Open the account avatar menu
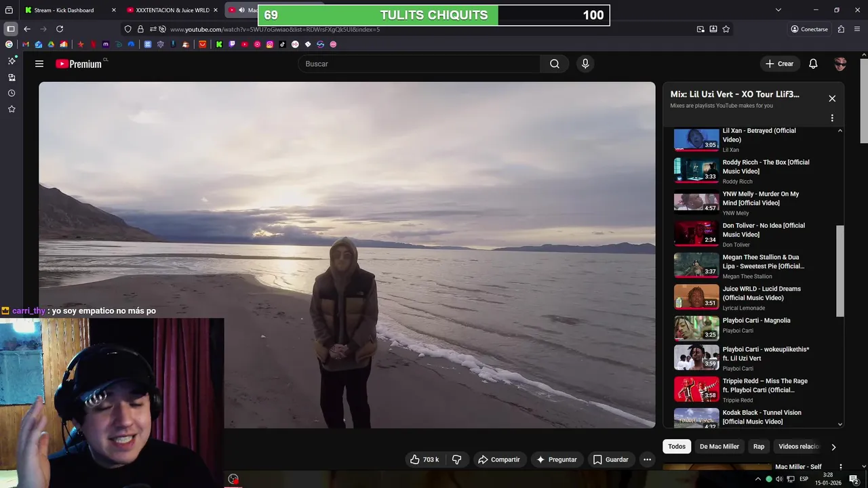The height and width of the screenshot is (488, 868). [x=840, y=64]
